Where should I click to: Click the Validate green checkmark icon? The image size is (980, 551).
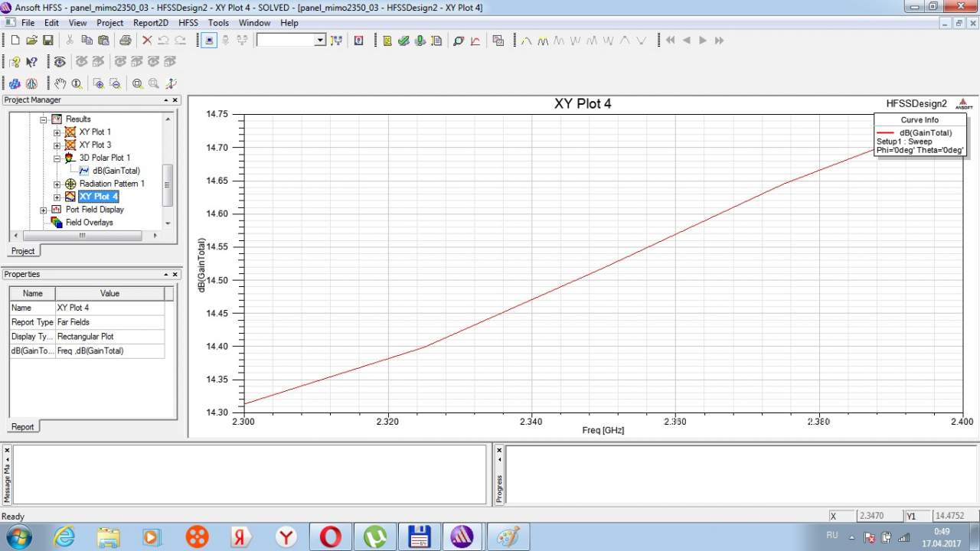tap(403, 41)
